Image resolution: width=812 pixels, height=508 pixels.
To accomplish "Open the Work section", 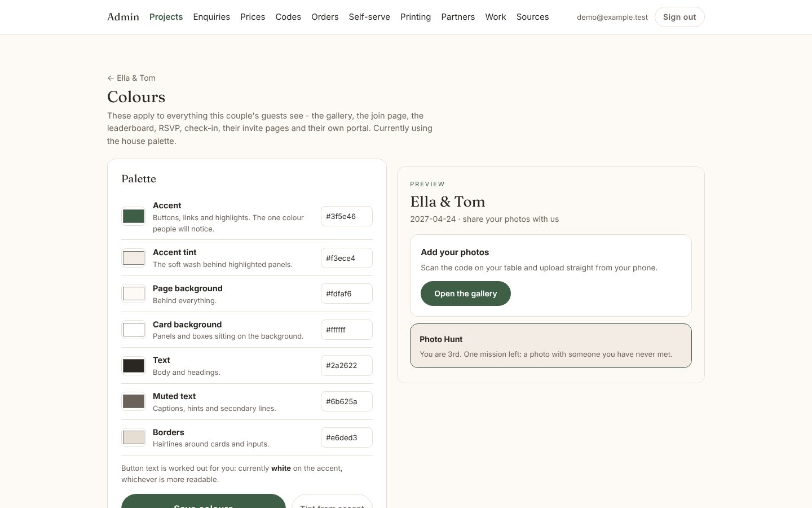I will pos(496,17).
